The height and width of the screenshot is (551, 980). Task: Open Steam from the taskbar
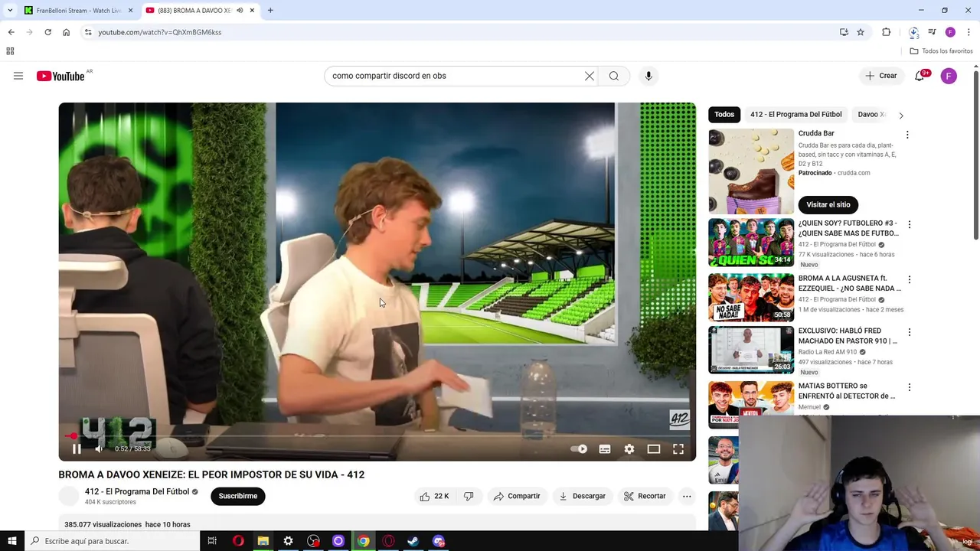413,541
